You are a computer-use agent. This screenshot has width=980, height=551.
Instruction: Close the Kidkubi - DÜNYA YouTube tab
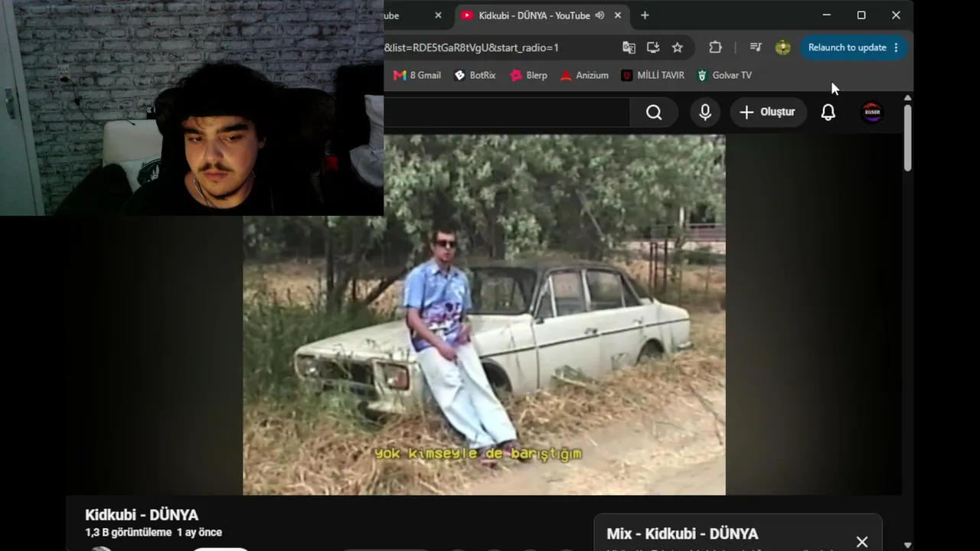point(618,15)
